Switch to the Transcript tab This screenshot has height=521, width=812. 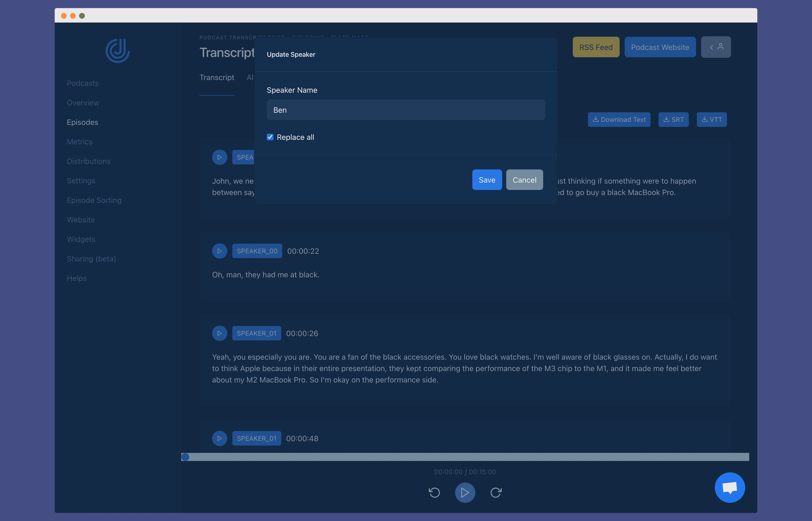point(217,78)
